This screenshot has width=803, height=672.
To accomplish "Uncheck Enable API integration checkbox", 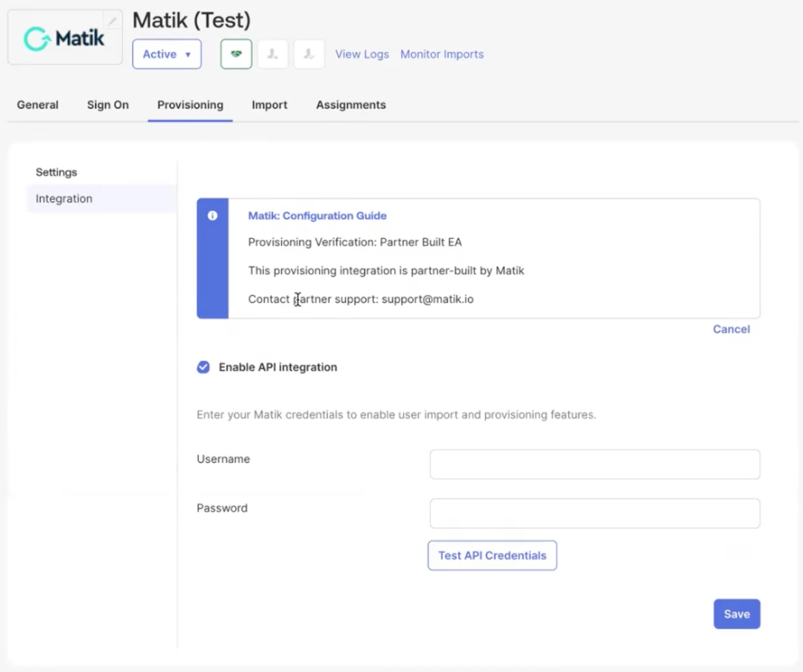I will tap(204, 367).
